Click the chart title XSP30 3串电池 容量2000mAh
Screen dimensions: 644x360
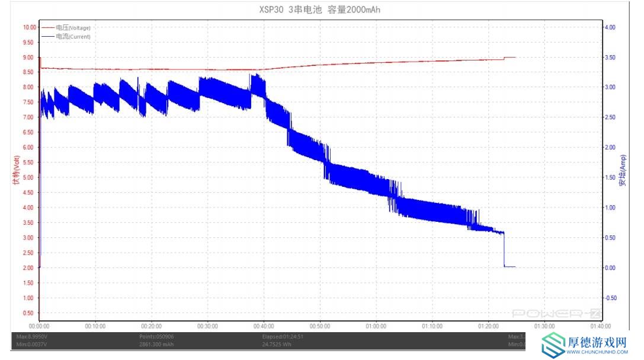pyautogui.click(x=319, y=9)
